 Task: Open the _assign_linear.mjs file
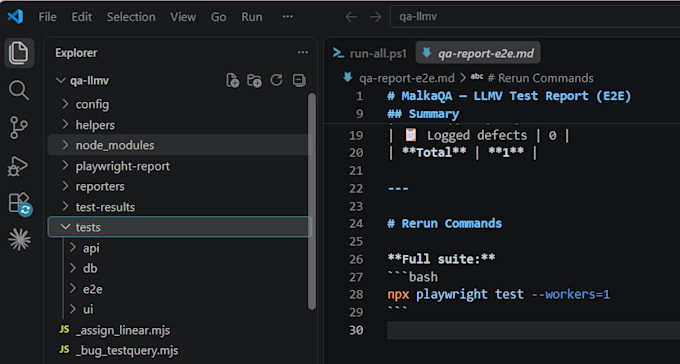coord(180,330)
